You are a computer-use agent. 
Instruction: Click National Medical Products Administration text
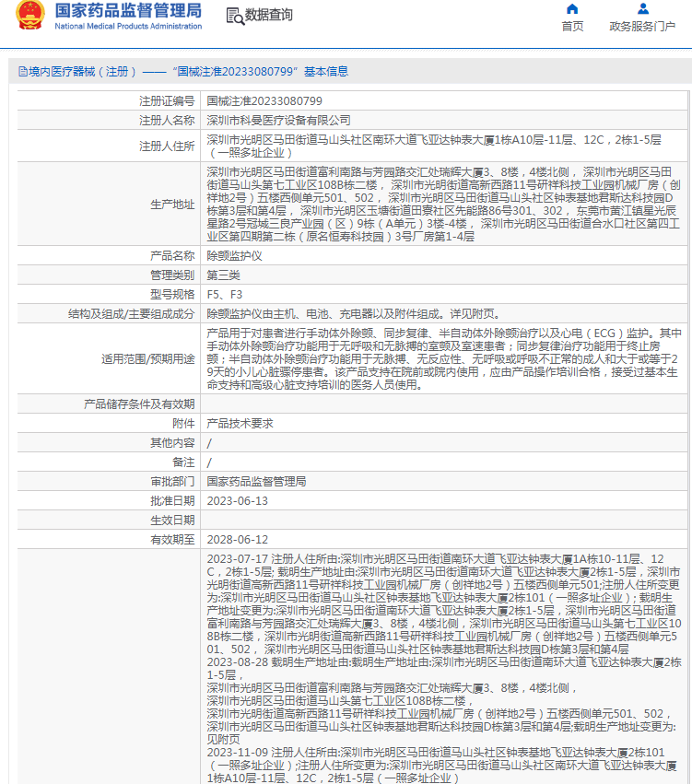click(x=128, y=26)
